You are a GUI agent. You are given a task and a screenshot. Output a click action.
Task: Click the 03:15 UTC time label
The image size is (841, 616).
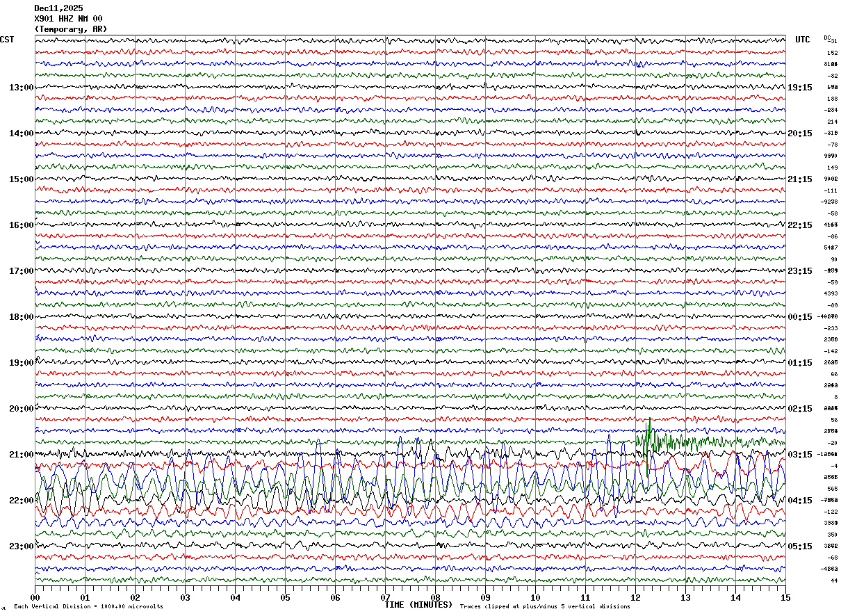pyautogui.click(x=800, y=455)
